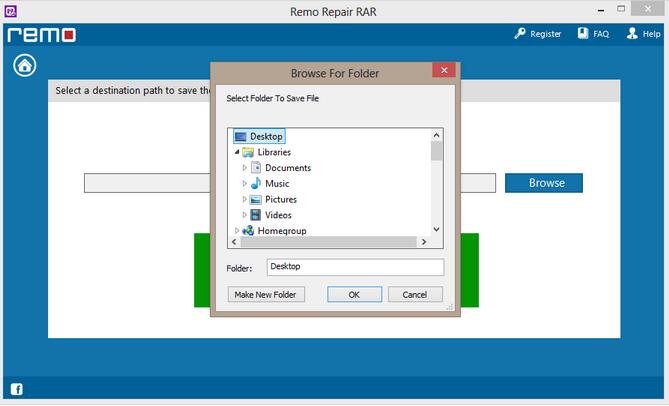
Task: Select Homegroup in the folder tree
Action: point(282,231)
